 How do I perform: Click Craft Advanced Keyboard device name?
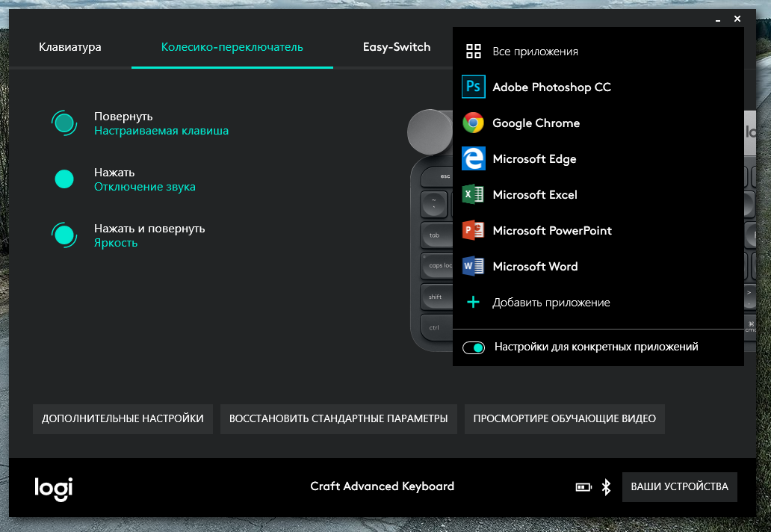pos(382,486)
